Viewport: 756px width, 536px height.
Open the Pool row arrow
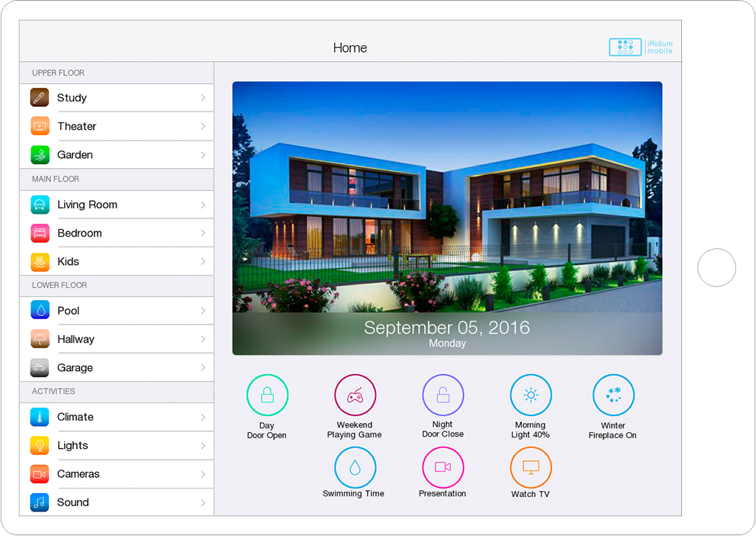coord(203,311)
